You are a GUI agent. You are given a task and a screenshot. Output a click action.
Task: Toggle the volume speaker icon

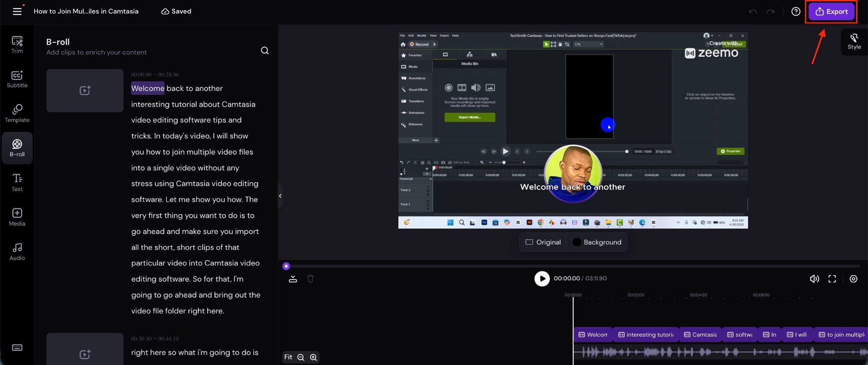click(814, 279)
